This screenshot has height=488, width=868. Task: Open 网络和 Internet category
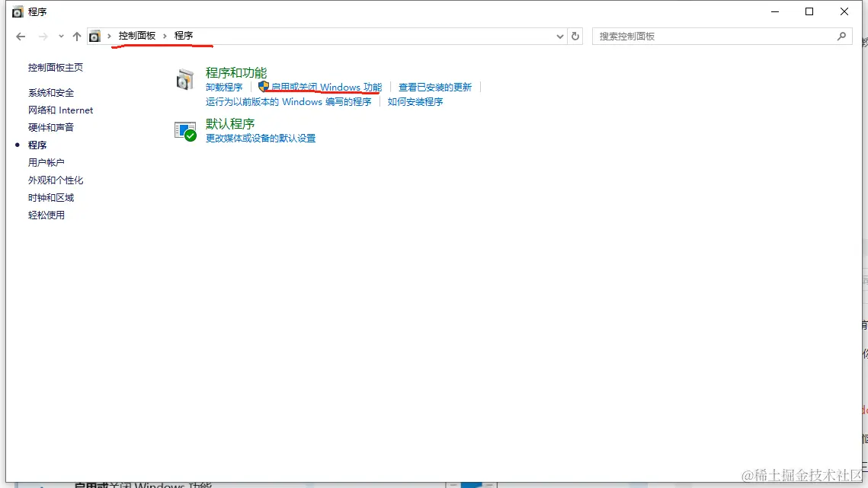[x=60, y=110]
